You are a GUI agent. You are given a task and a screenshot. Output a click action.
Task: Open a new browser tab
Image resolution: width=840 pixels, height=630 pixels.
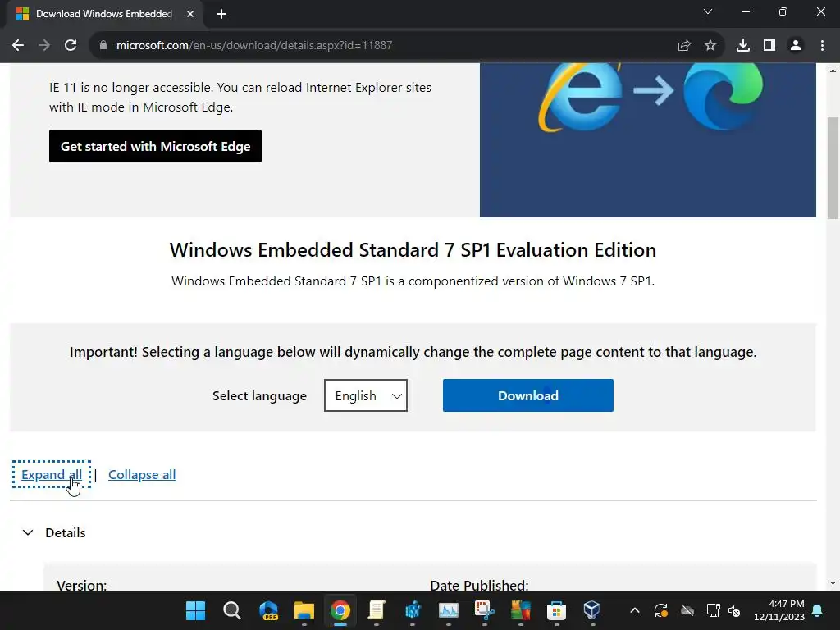(x=221, y=15)
